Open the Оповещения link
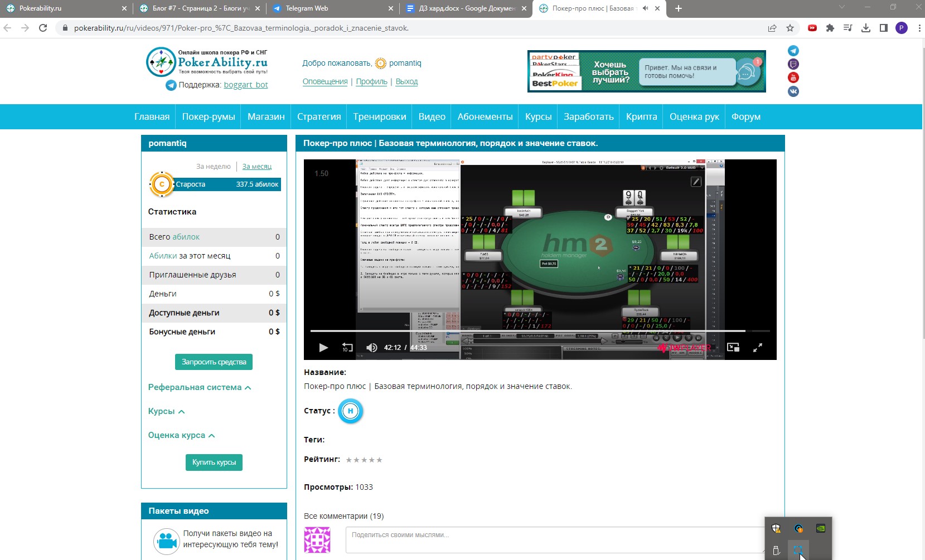The height and width of the screenshot is (560, 925). pos(325,82)
